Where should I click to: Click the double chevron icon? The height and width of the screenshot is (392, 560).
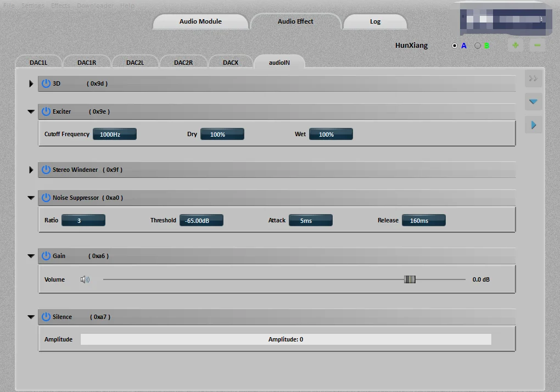533,79
